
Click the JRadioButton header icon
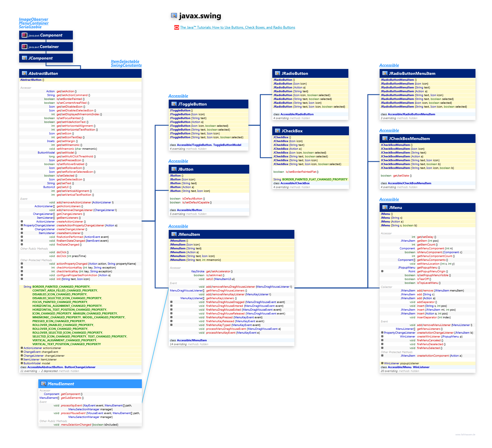click(x=278, y=73)
